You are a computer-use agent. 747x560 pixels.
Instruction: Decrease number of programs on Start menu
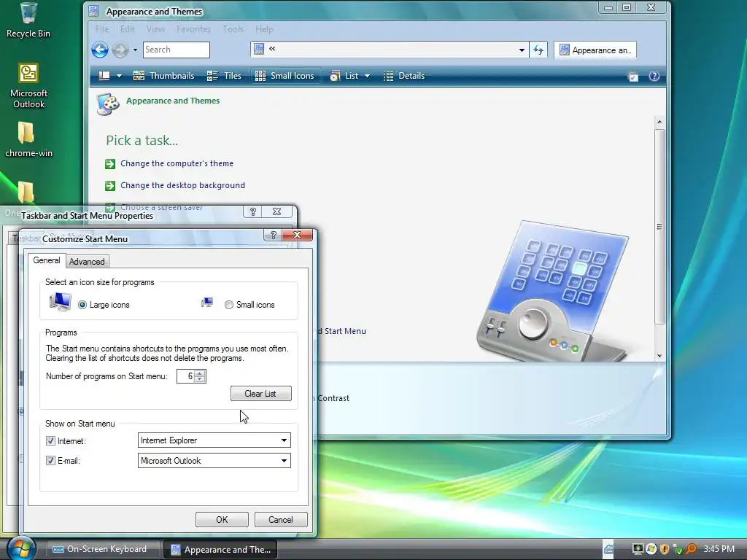coord(200,379)
